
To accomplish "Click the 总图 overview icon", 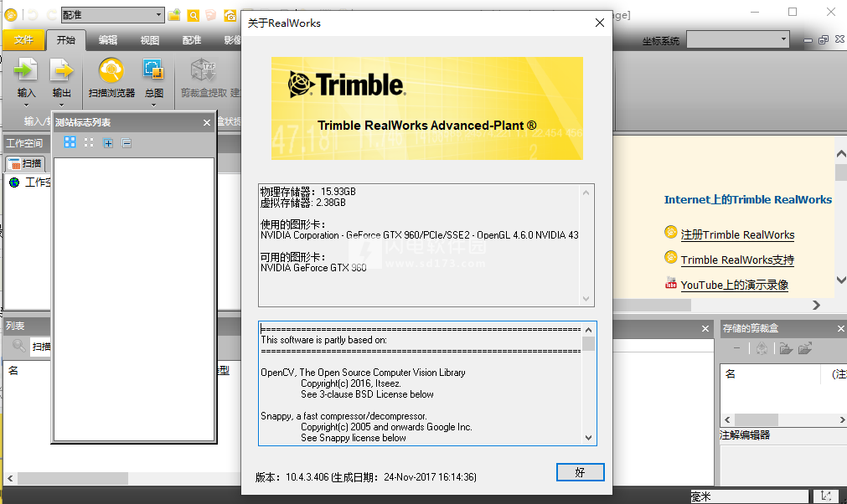I will [x=153, y=70].
